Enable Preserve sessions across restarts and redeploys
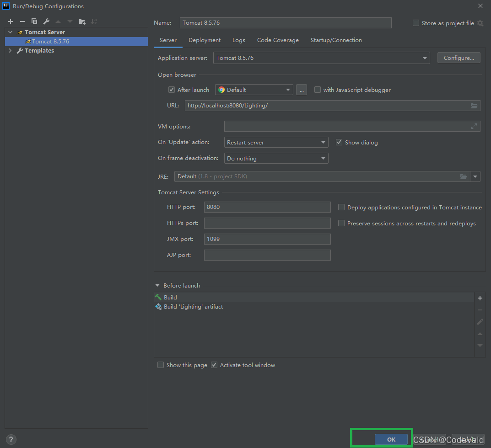 click(341, 223)
